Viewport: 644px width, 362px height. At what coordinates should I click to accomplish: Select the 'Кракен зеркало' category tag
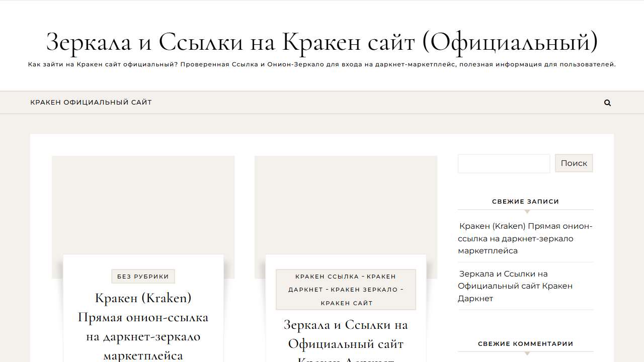[x=364, y=290]
